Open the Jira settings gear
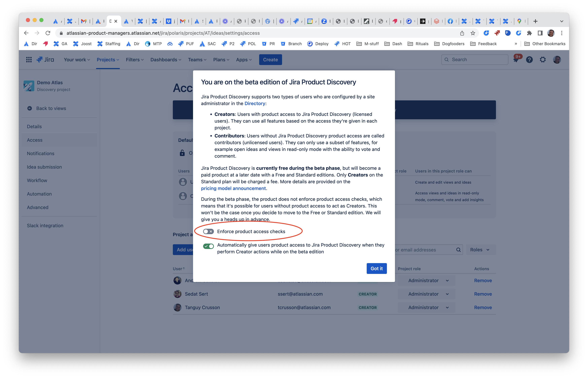The image size is (588, 378). point(543,59)
